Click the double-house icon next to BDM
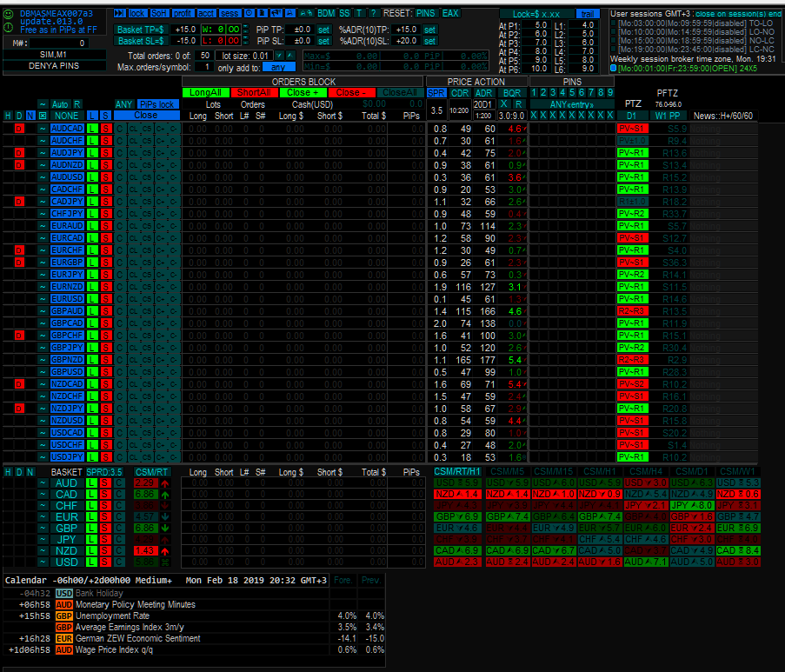Image resolution: width=785 pixels, height=672 pixels. [x=307, y=14]
